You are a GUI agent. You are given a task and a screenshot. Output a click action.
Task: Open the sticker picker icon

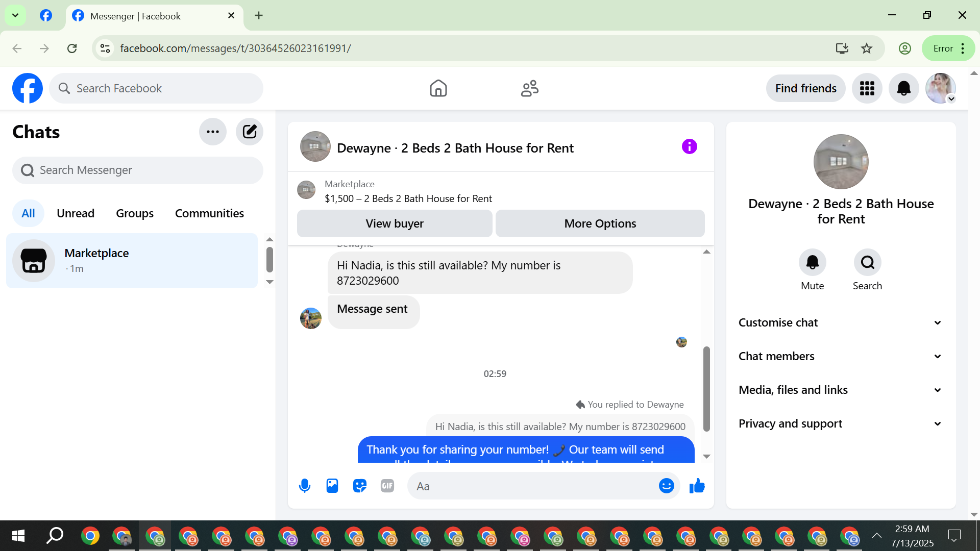click(x=360, y=486)
